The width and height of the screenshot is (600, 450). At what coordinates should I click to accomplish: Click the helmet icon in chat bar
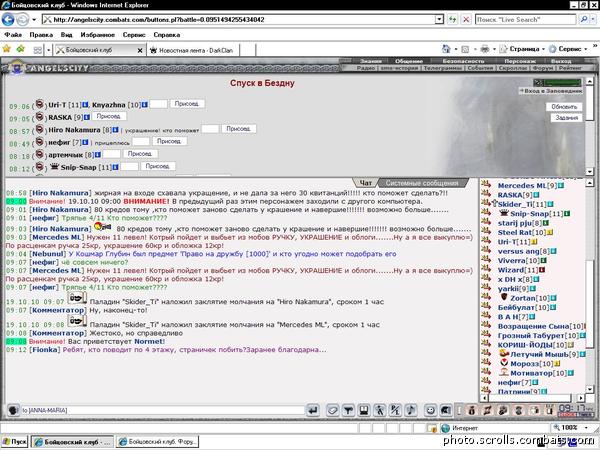point(446,410)
